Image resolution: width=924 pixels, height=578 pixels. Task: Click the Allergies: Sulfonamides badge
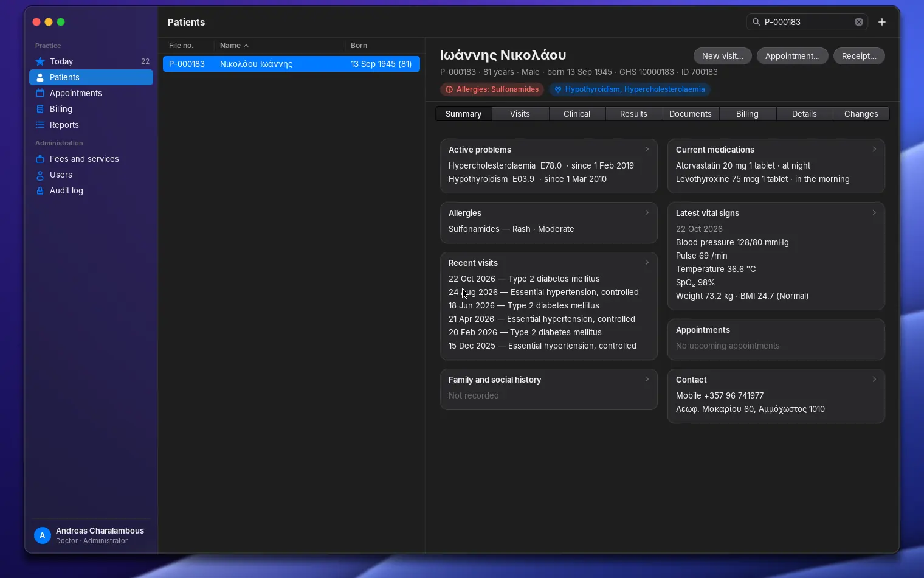(492, 89)
